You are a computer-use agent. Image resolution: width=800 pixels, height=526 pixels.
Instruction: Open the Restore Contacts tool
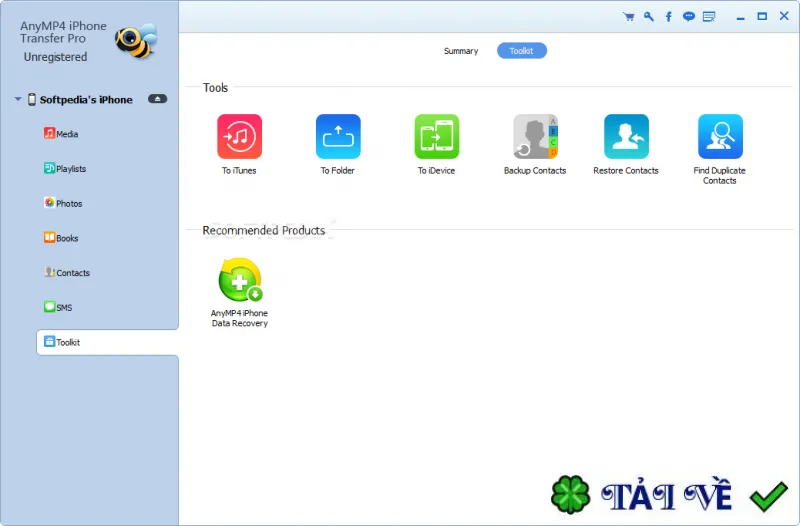coord(626,137)
